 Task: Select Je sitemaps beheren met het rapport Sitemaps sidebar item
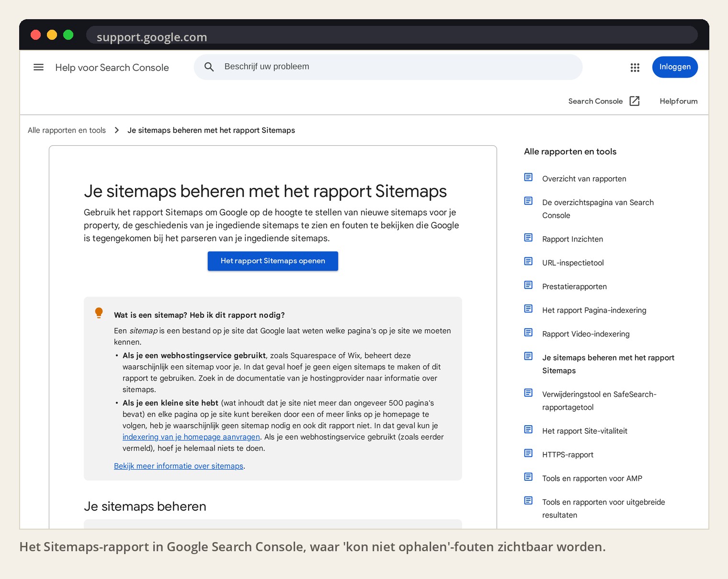tap(608, 364)
